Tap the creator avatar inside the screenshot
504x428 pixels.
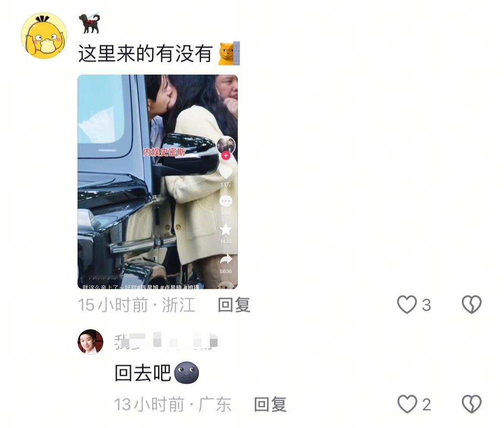click(226, 145)
